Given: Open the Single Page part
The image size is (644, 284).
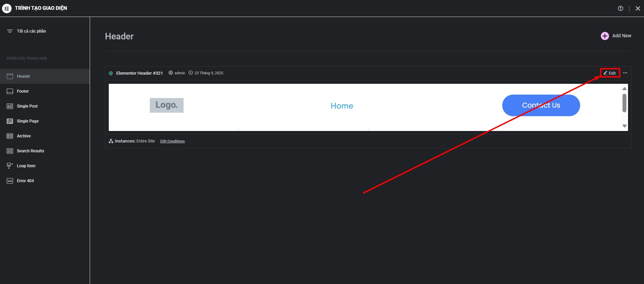Looking at the screenshot, I should 28,121.
